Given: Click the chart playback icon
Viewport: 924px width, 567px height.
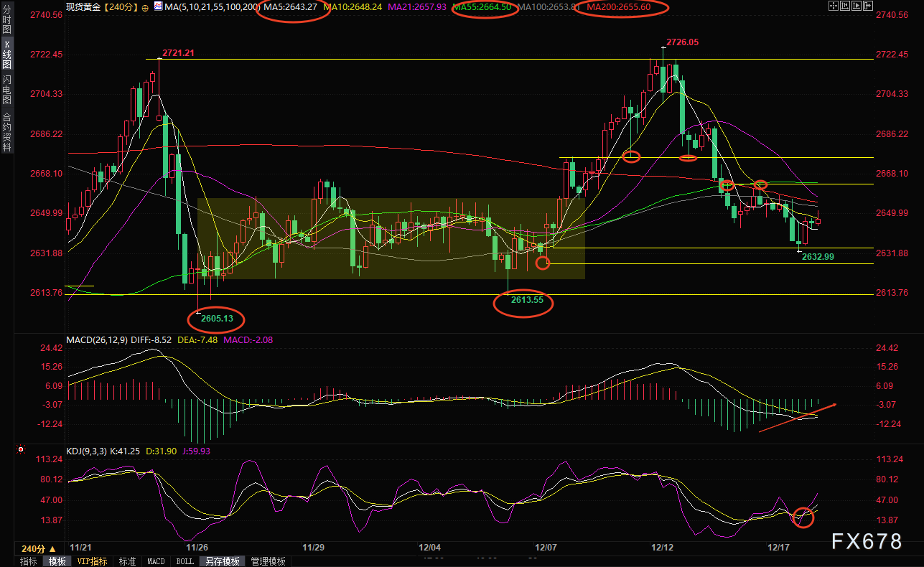Looking at the screenshot, I should tap(858, 6).
